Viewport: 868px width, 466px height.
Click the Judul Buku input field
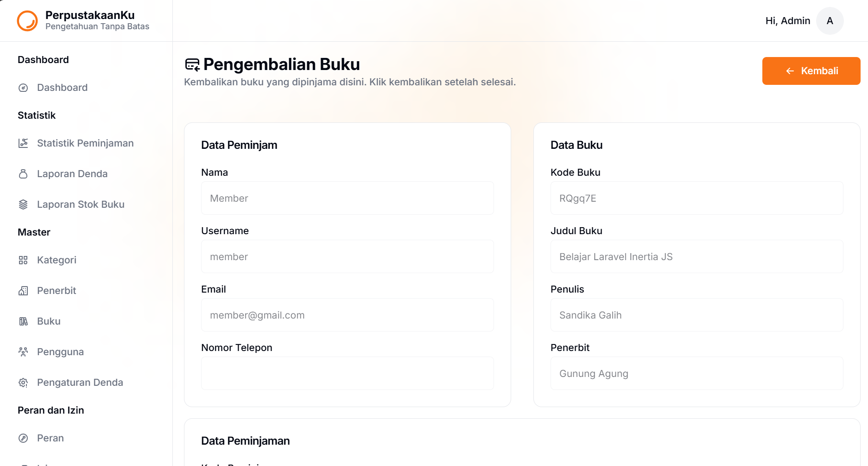click(x=697, y=256)
